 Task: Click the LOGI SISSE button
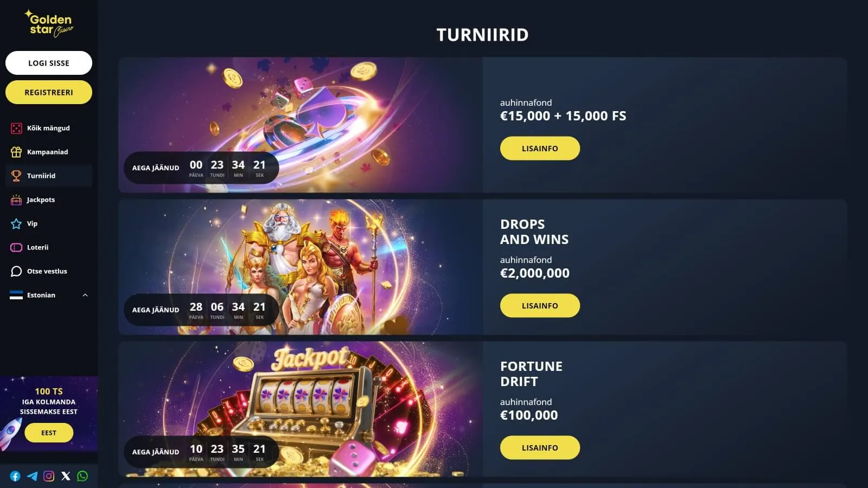tap(49, 63)
